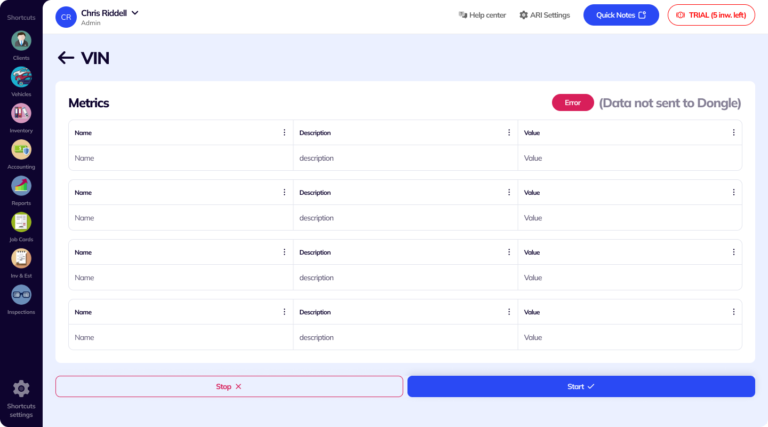Click the back arrow beside VIN
768x427 pixels.
pyautogui.click(x=66, y=58)
